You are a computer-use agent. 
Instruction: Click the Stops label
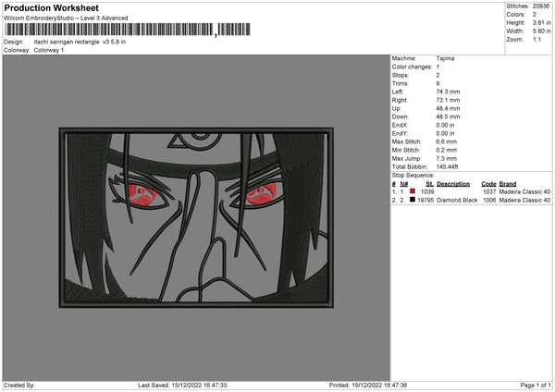[x=401, y=76]
